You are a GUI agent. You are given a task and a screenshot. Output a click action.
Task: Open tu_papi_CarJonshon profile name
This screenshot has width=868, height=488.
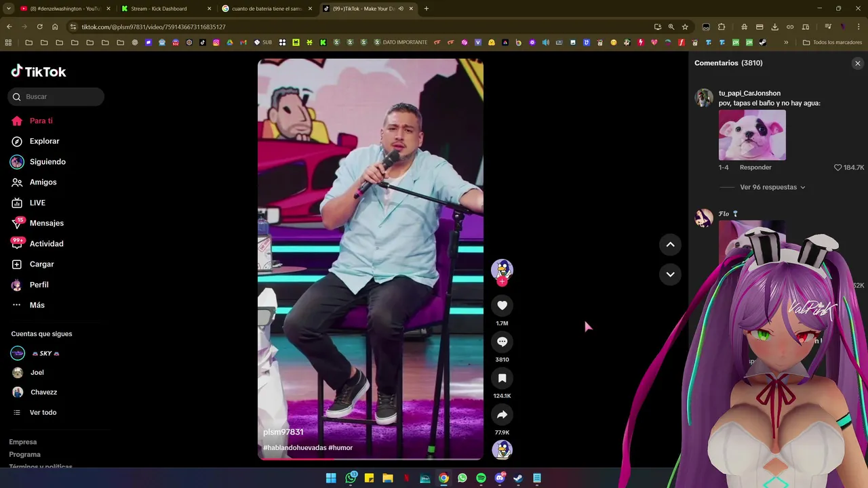[749, 94]
